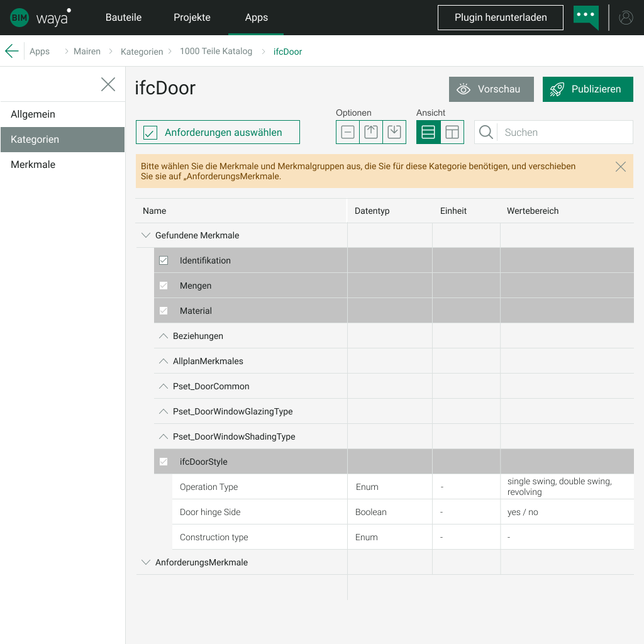Expand the AnforderungsMerkmale section
This screenshot has height=644, width=644.
coord(146,562)
